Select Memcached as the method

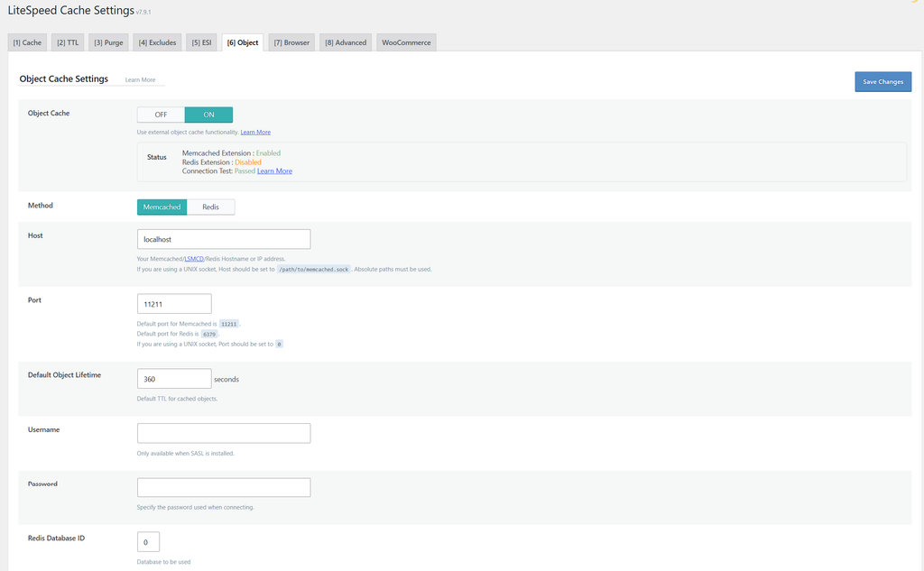pos(162,207)
